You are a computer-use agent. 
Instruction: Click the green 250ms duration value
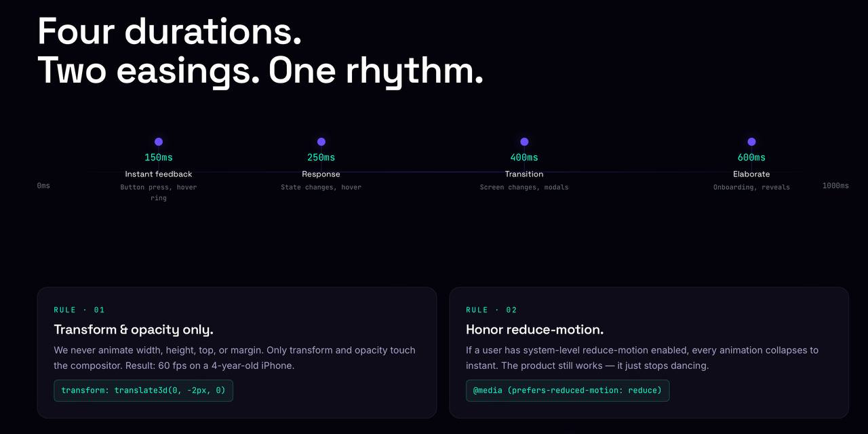tap(321, 157)
